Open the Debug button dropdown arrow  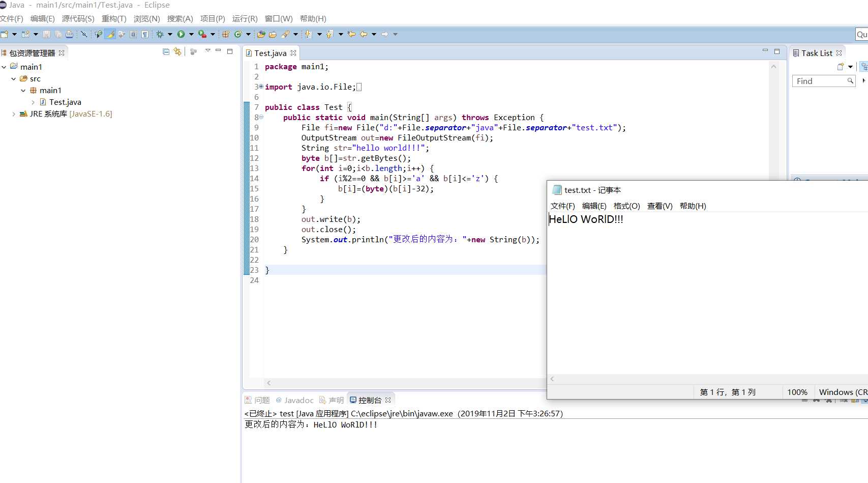(x=170, y=34)
